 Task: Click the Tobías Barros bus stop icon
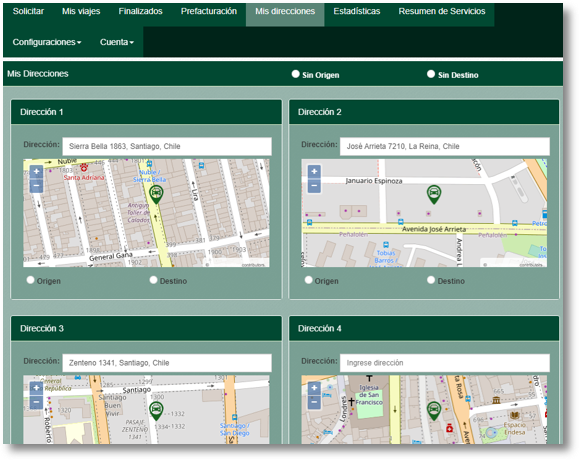point(386,245)
